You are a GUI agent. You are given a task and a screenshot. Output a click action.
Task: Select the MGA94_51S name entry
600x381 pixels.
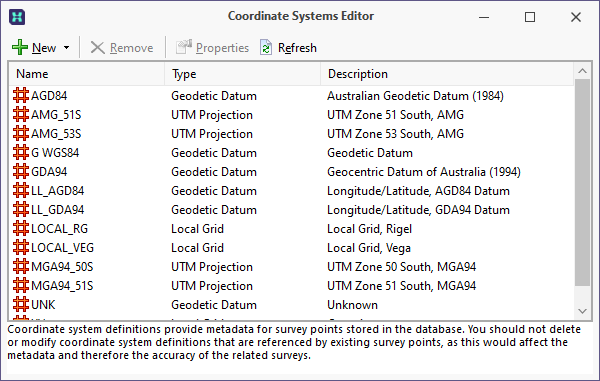click(62, 286)
